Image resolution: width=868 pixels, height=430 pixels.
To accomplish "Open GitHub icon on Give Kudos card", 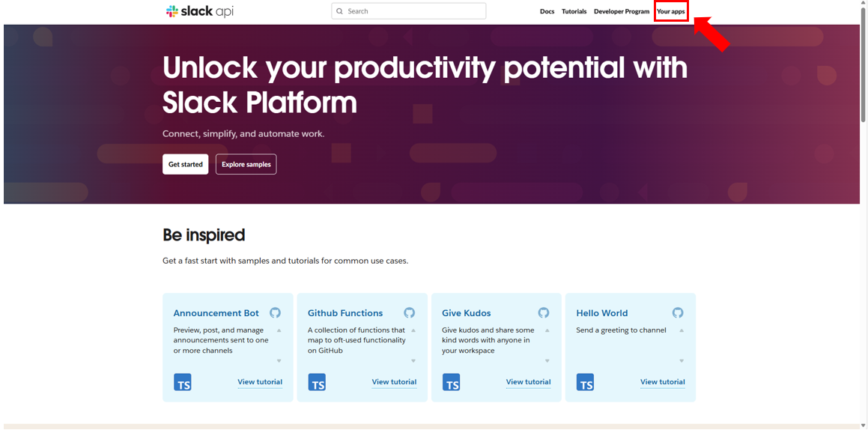I will click(544, 312).
